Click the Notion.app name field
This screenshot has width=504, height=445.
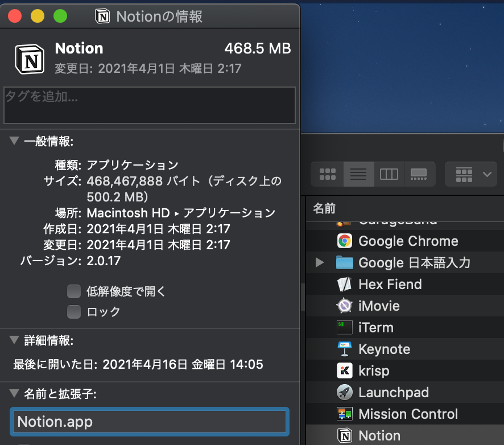tap(150, 422)
